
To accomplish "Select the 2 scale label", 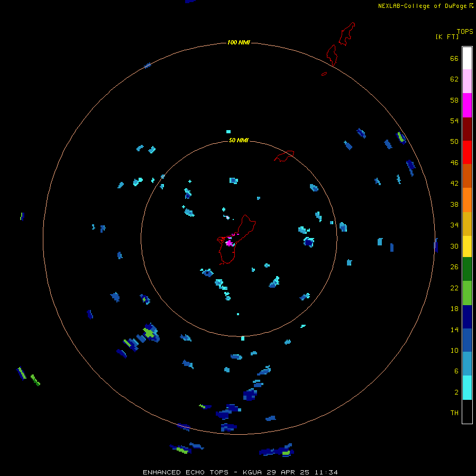I will (456, 392).
